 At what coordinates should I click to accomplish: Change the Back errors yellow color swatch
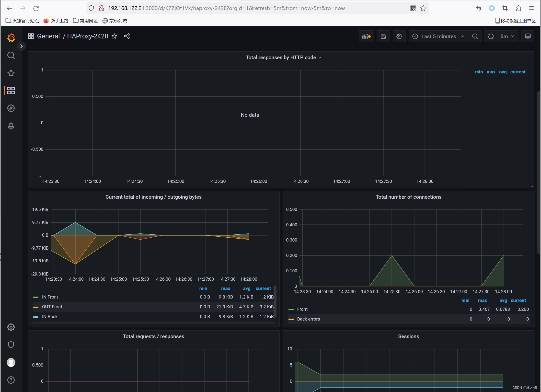click(291, 319)
